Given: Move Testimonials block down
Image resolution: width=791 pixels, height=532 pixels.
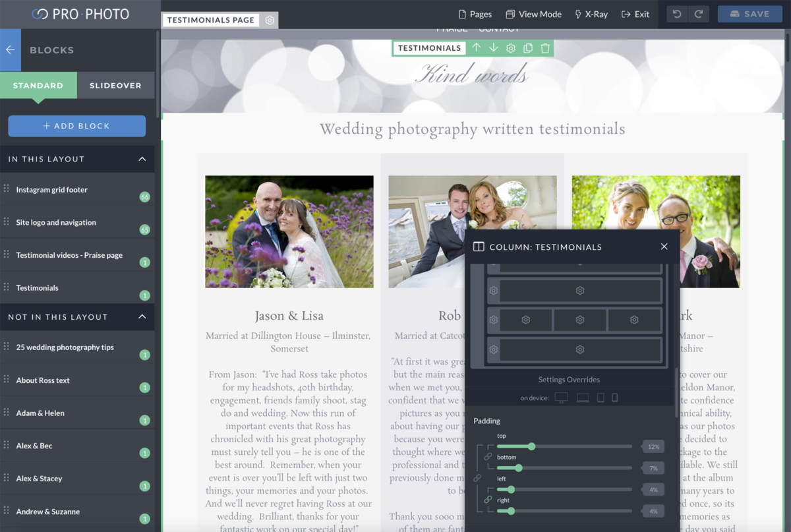Looking at the screenshot, I should [493, 48].
